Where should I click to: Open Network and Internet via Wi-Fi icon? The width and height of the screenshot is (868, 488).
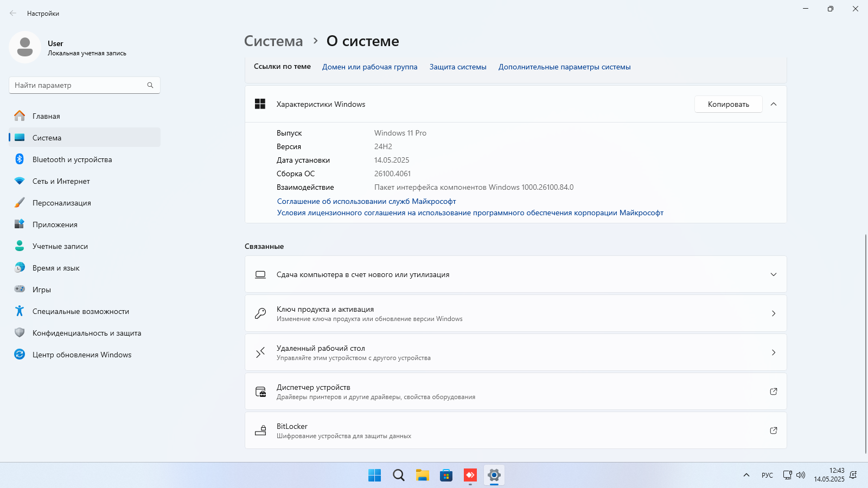20,181
